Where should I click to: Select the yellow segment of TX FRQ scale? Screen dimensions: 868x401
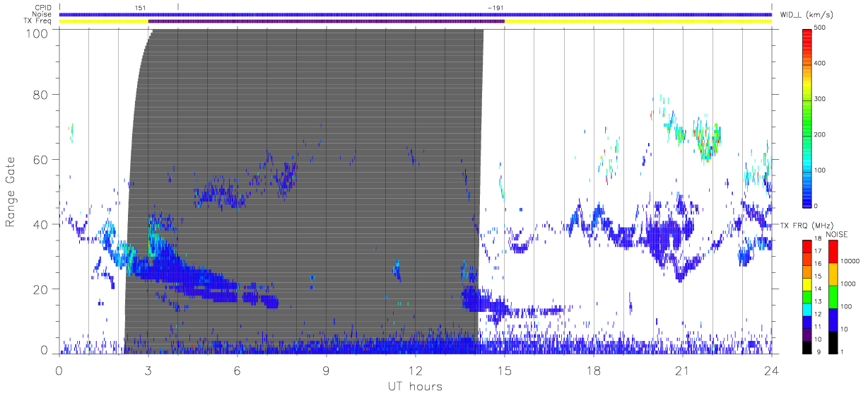807,284
